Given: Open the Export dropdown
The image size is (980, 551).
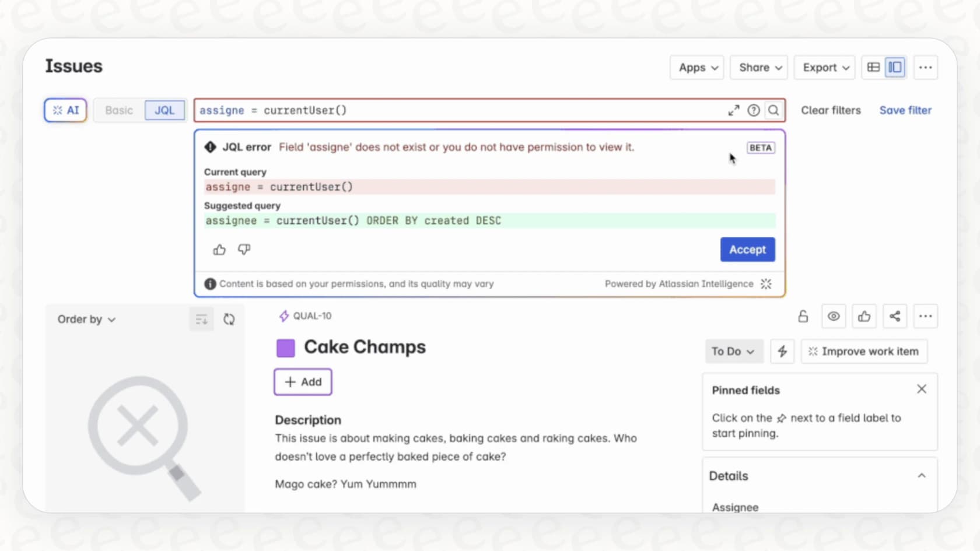Looking at the screenshot, I should (825, 68).
